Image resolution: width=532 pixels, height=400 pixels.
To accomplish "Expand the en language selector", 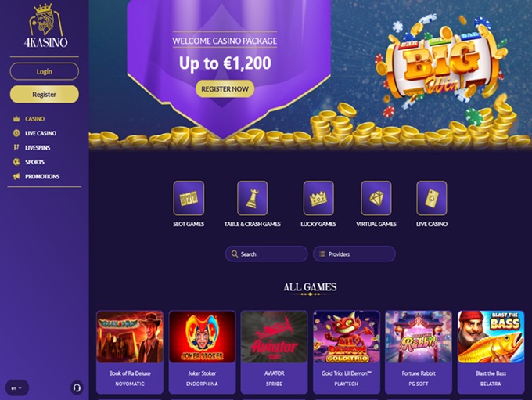I will point(17,387).
